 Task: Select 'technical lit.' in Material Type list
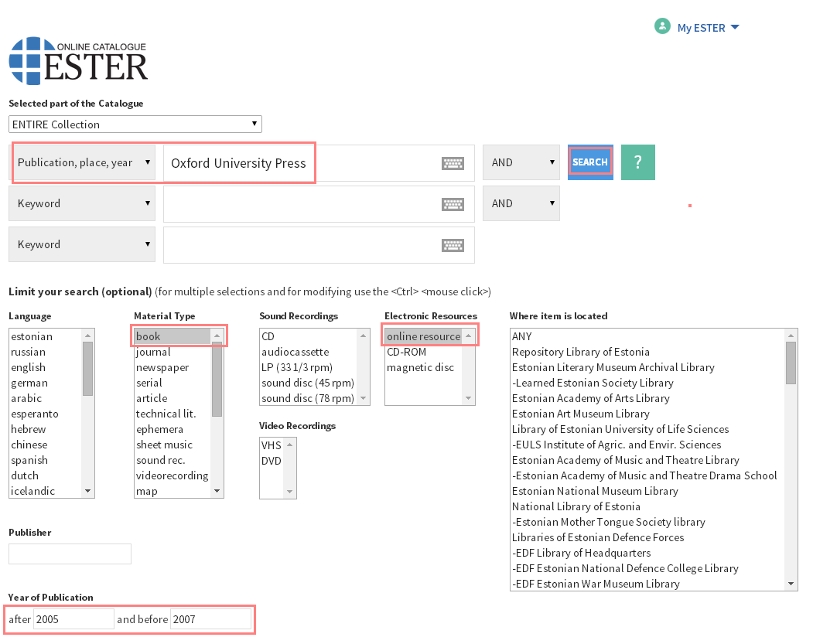pos(173,414)
